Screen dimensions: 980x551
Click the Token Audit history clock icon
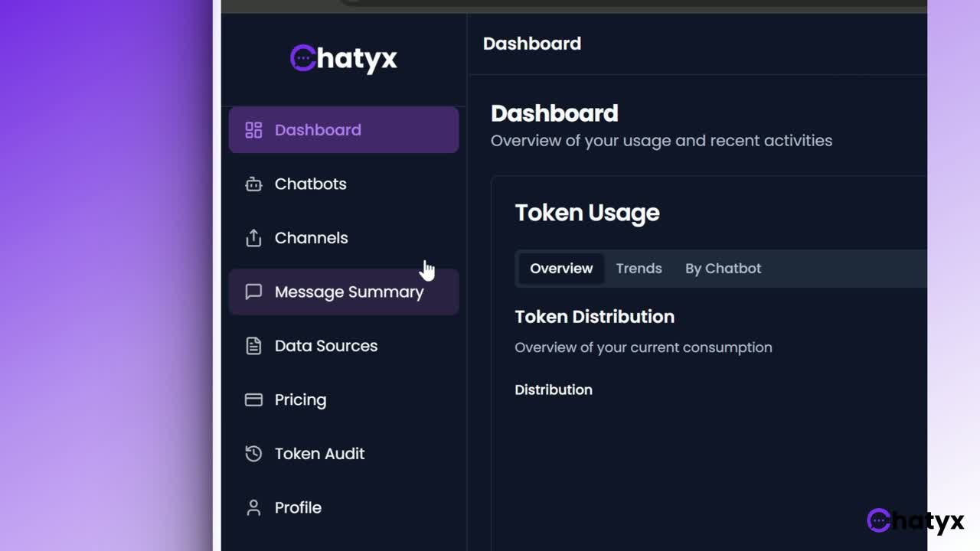pos(253,454)
